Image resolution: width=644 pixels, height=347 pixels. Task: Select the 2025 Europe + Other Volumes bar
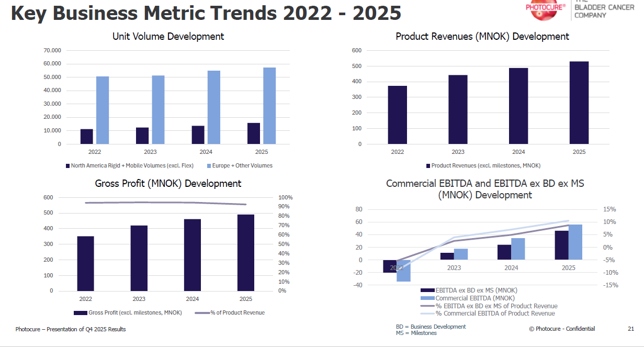click(x=269, y=106)
